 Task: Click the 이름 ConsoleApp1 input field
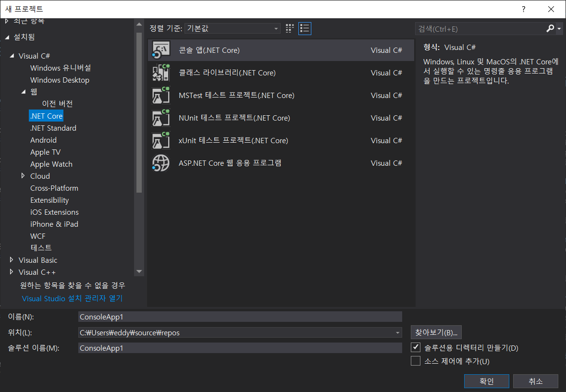tap(240, 317)
